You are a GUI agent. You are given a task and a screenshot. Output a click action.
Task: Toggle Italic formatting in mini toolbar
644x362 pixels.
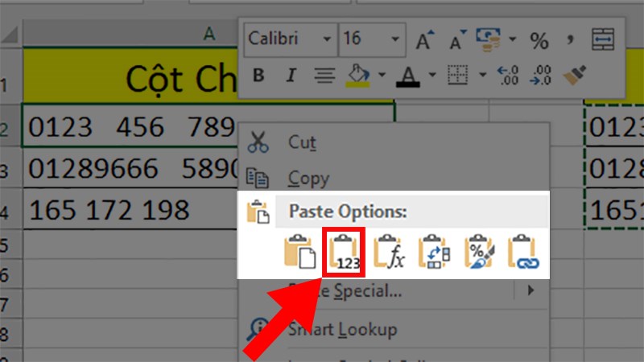[290, 76]
